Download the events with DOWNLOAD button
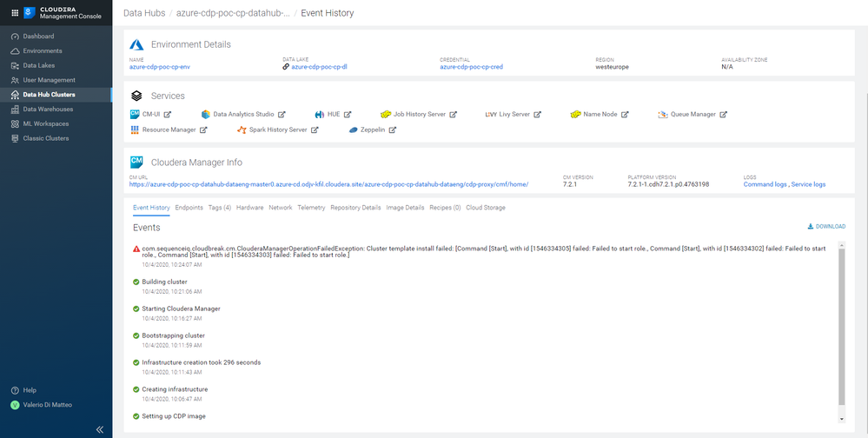 [x=826, y=227]
